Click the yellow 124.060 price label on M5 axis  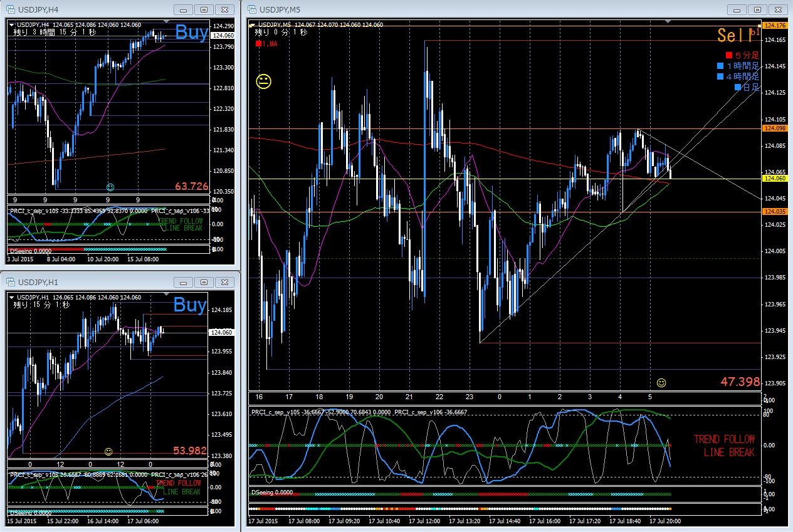774,179
